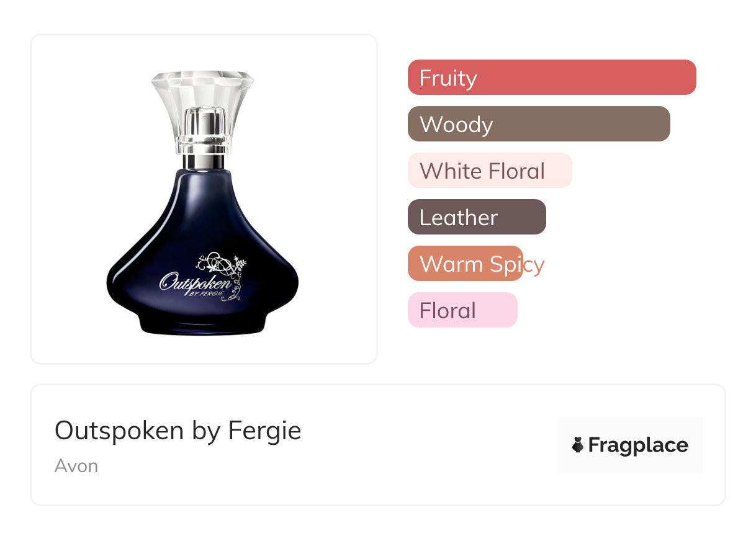This screenshot has width=756, height=536.
Task: View the perfume bottle image
Action: pos(203,203)
